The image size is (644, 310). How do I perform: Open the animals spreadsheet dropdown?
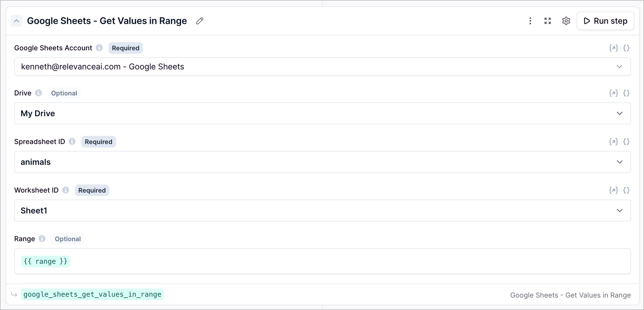tap(322, 162)
